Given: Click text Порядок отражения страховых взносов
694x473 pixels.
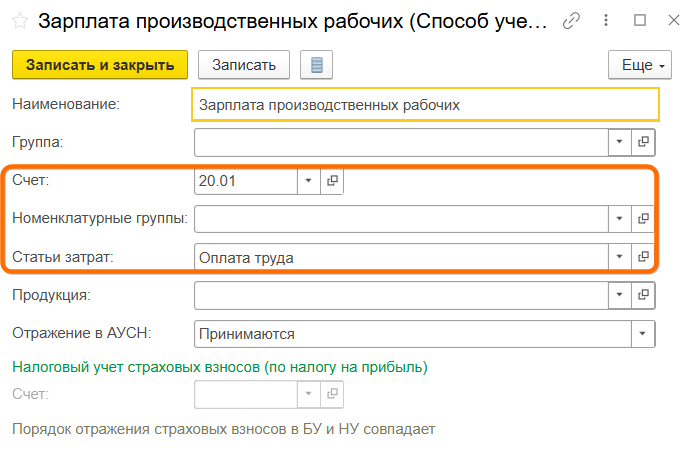Looking at the screenshot, I should (224, 429).
